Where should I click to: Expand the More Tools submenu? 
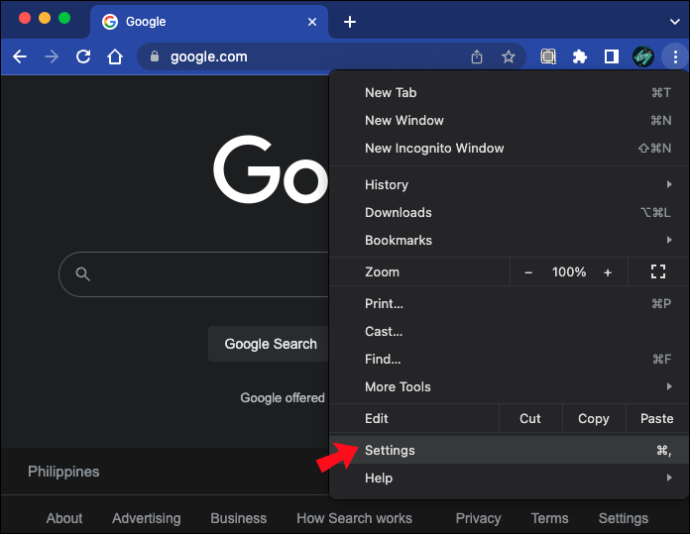point(509,387)
